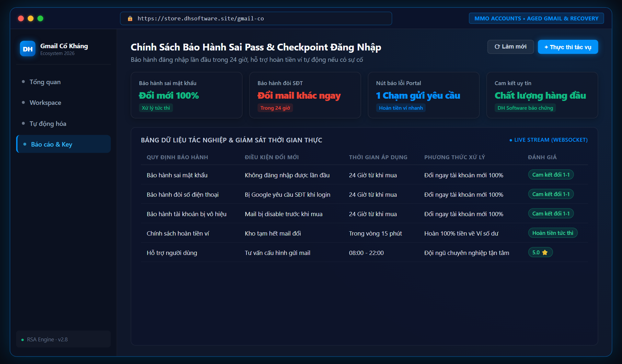Click the Hoàn tiền tức thì badge

(x=553, y=233)
